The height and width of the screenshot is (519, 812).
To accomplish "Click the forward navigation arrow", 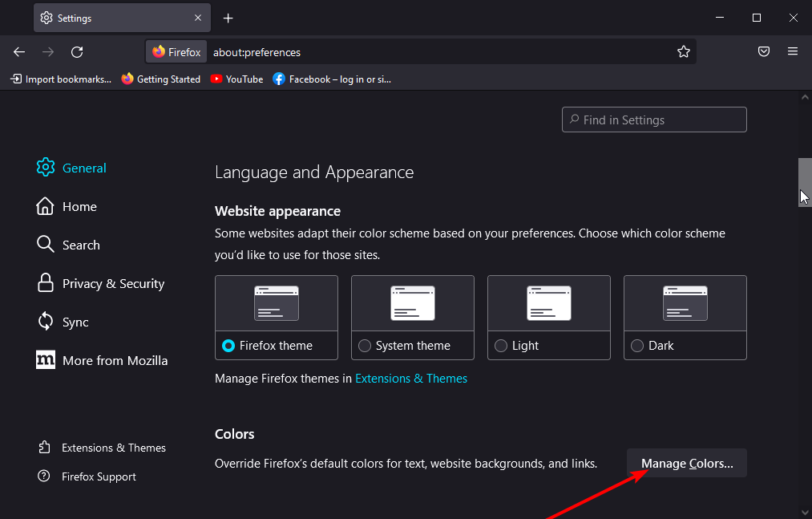I will (x=48, y=52).
